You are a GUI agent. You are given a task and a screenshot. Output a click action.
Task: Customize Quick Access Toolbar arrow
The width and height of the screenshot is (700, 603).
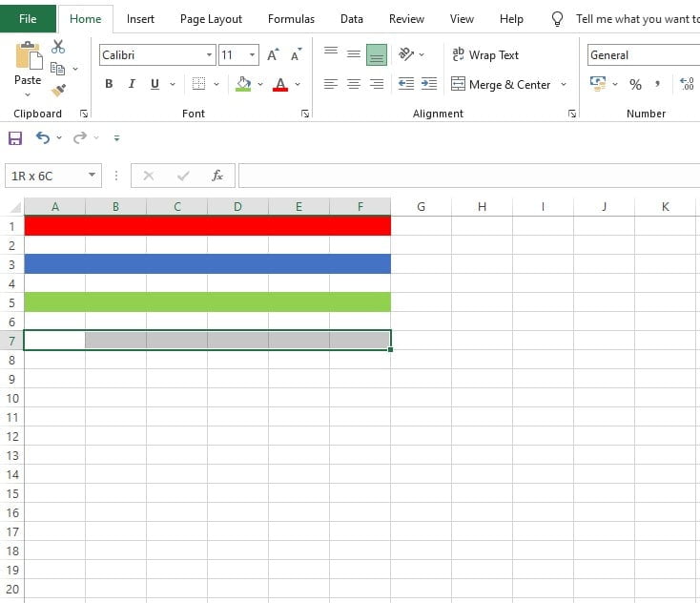point(116,138)
